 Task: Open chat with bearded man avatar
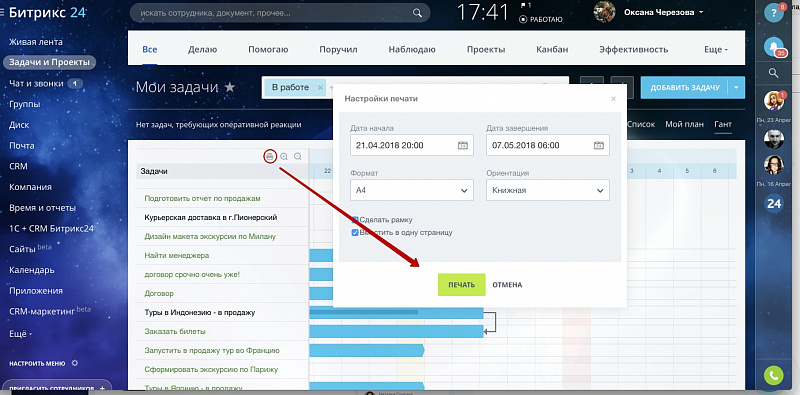pos(773,139)
